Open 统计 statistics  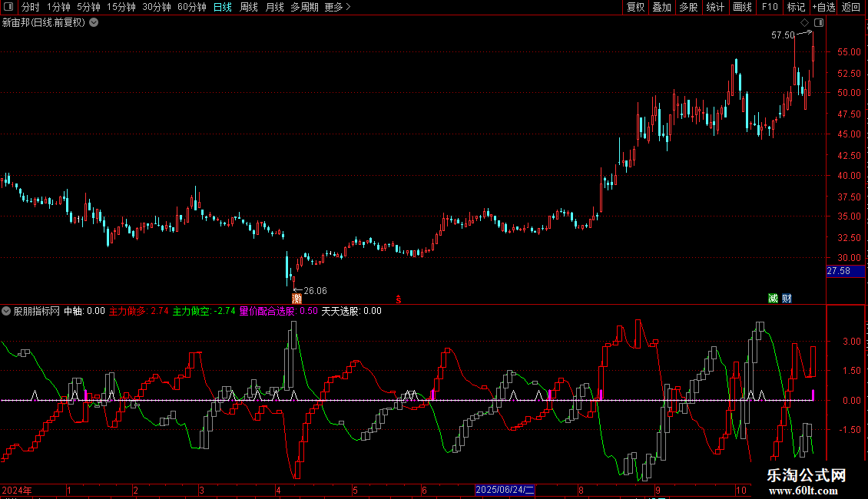tap(714, 7)
